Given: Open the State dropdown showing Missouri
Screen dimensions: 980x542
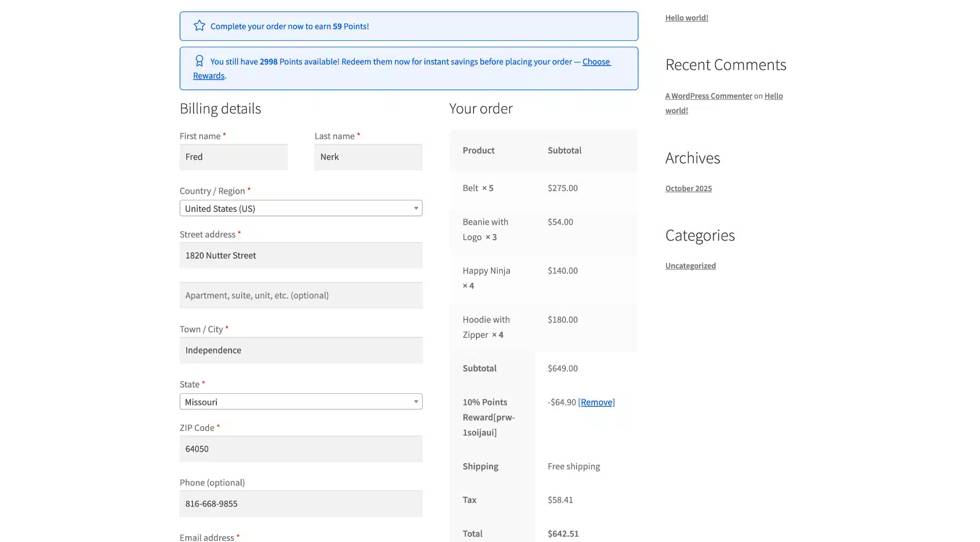Looking at the screenshot, I should [x=301, y=402].
